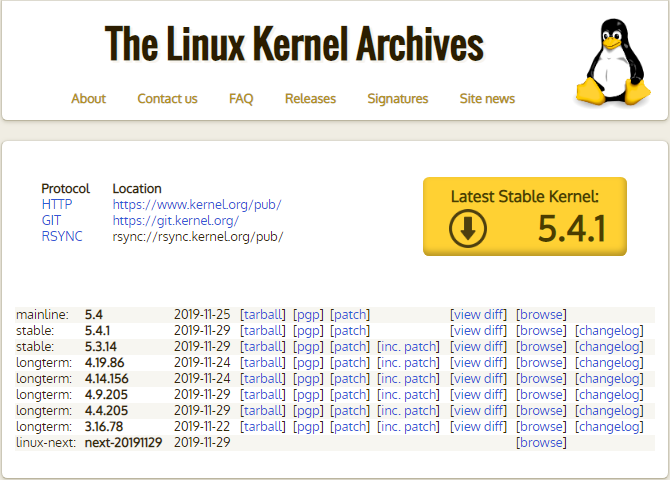Browse the mainline 5.4 tree
The image size is (670, 480).
coord(541,315)
